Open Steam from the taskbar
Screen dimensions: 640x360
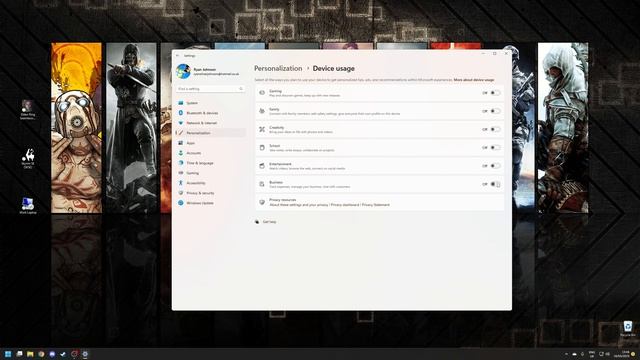63,354
